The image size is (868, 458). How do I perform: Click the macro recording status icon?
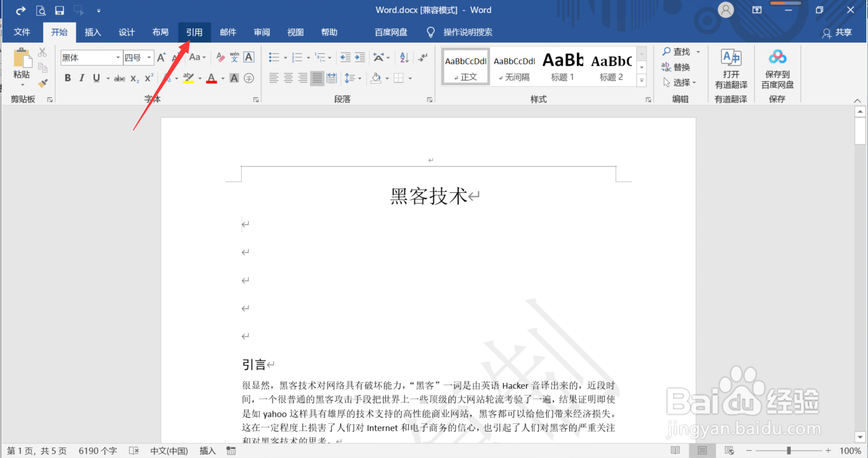point(231,451)
